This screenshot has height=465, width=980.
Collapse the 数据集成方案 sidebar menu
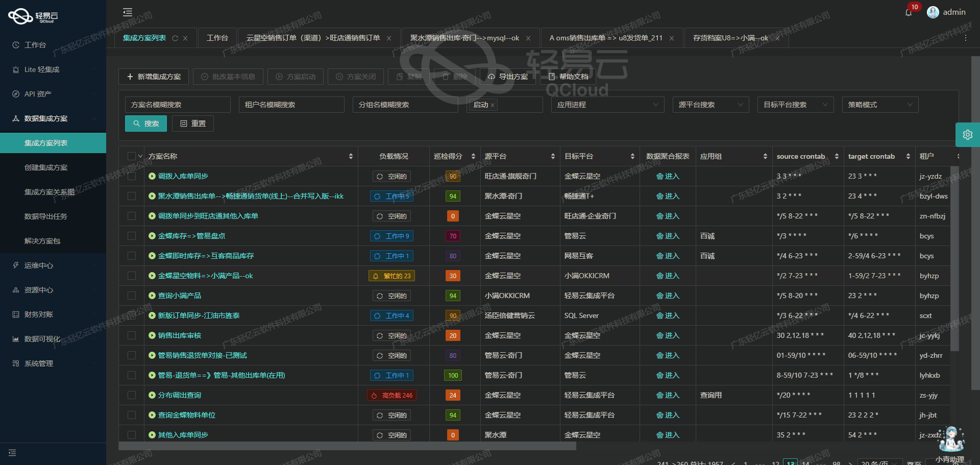(53, 118)
